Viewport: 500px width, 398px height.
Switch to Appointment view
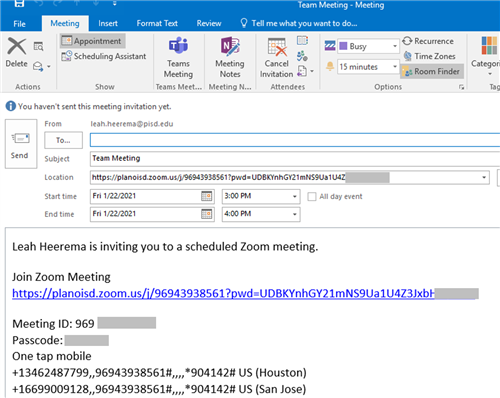pos(92,41)
